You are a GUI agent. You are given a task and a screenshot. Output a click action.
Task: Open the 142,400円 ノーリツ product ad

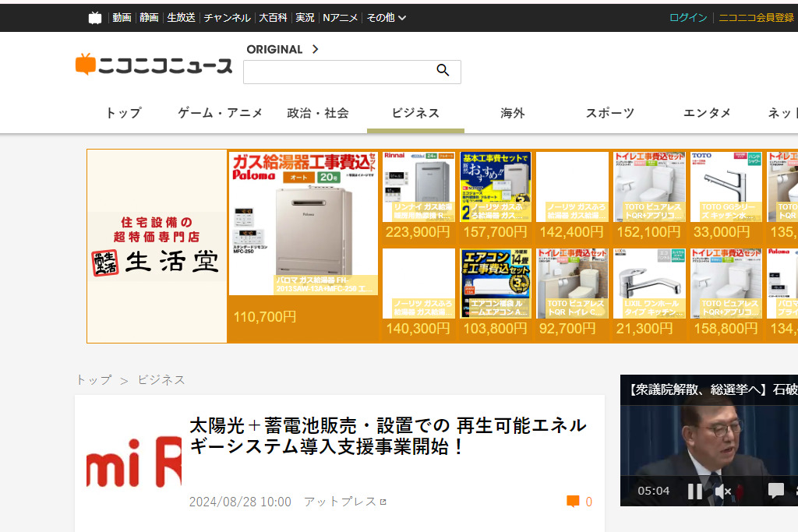click(572, 196)
